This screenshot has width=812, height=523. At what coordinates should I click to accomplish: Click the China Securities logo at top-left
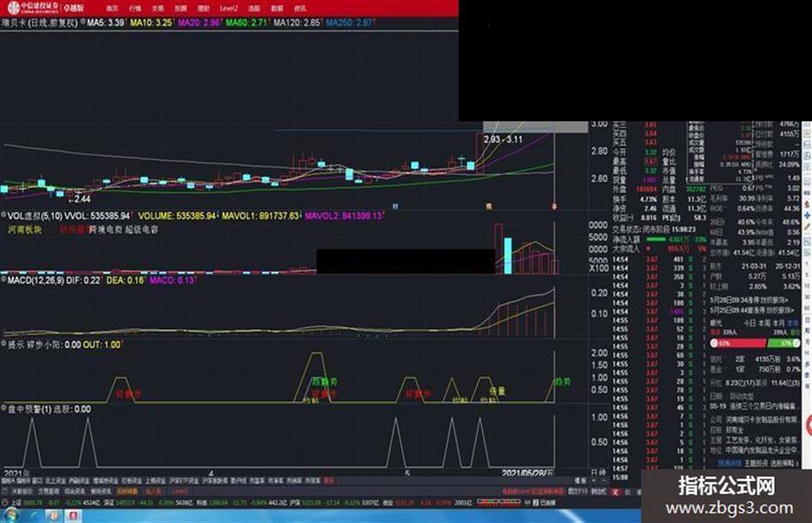tap(33, 7)
